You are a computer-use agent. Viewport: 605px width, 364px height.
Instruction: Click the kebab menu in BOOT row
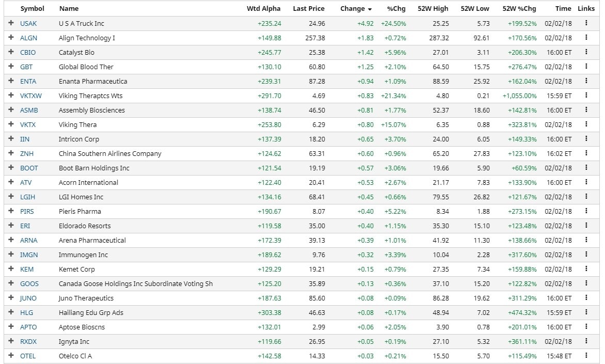coord(586,168)
